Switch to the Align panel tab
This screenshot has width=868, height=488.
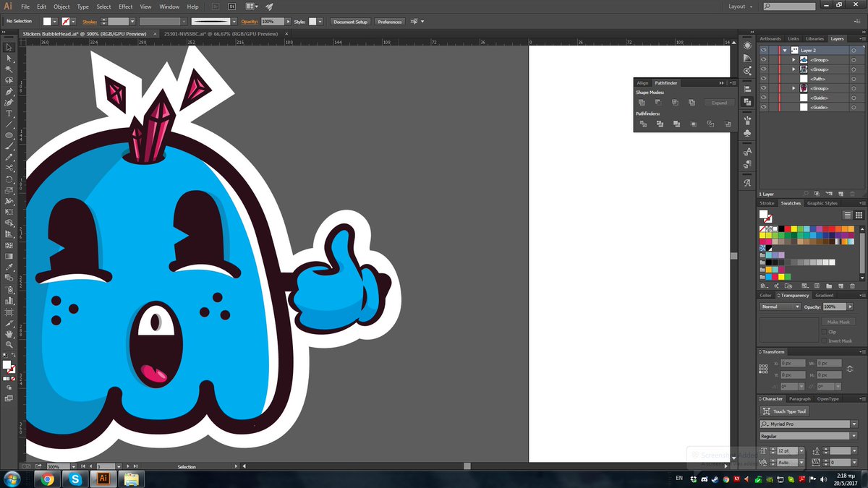642,82
